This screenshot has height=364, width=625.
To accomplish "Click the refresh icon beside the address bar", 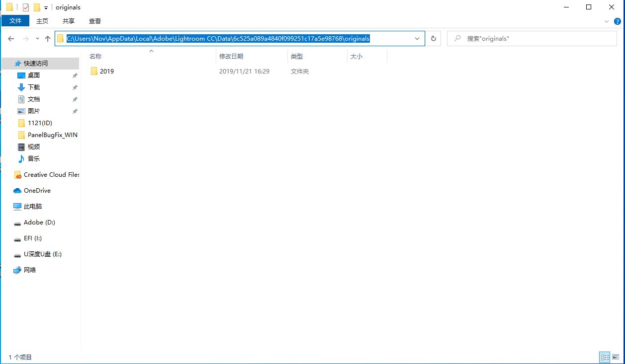I will [x=433, y=38].
